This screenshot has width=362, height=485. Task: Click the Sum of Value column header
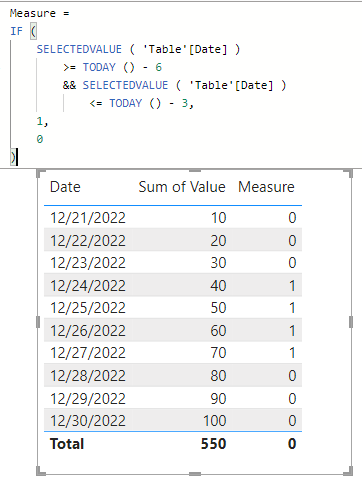182,187
